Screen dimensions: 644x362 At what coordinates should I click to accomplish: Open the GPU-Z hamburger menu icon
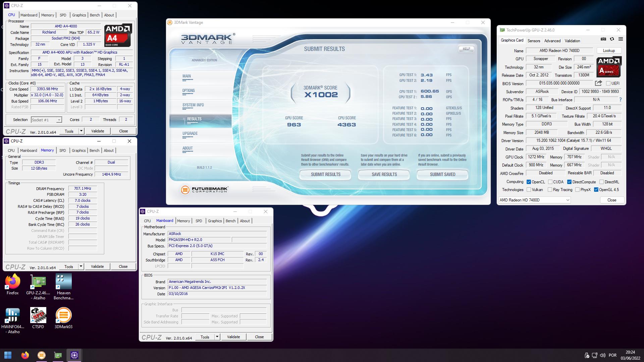point(621,39)
